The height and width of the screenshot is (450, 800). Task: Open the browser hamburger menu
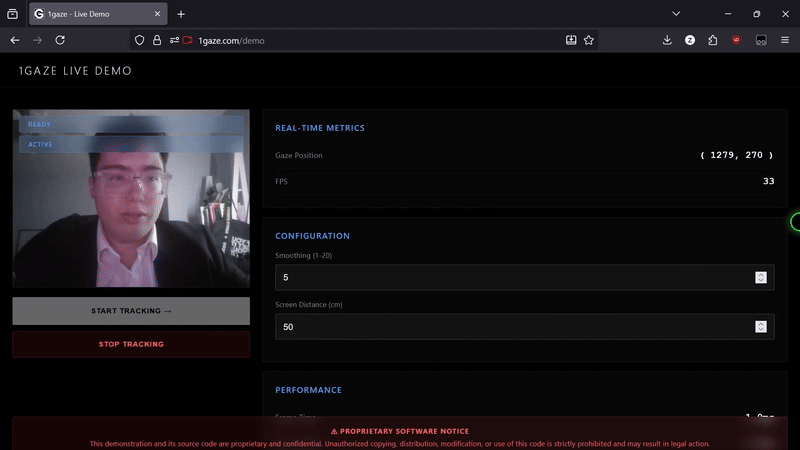(x=785, y=40)
